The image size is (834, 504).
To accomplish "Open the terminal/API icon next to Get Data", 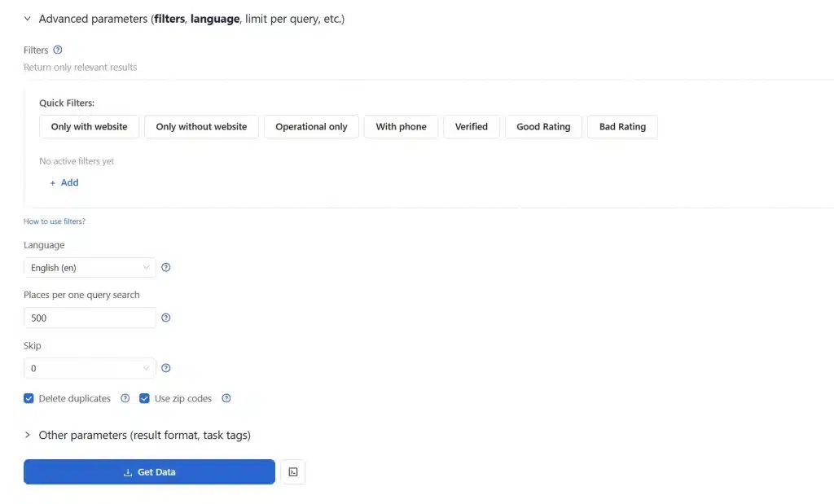I will tap(292, 471).
